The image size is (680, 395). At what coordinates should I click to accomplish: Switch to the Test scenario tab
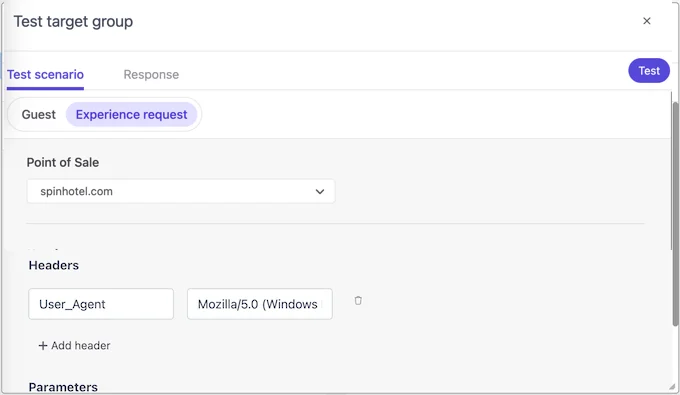pos(45,75)
